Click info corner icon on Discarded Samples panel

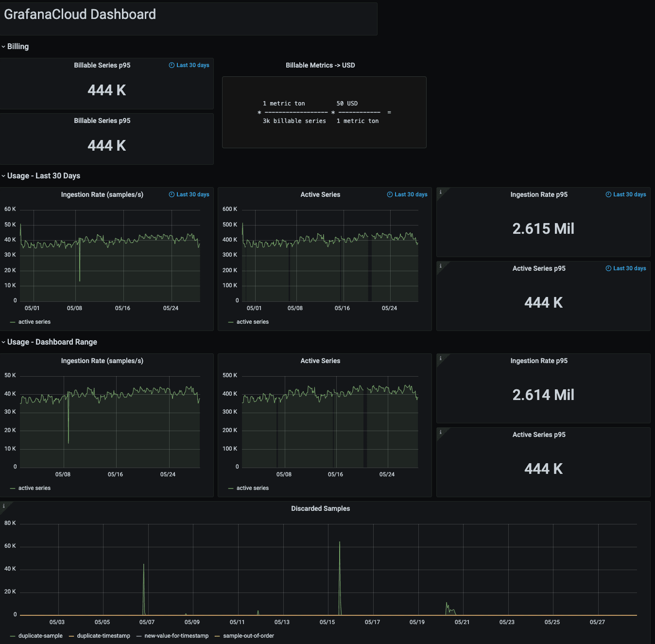pyautogui.click(x=3, y=506)
